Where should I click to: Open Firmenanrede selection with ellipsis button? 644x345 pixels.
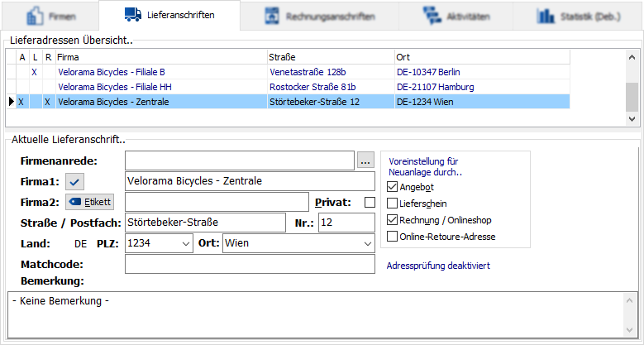click(x=366, y=161)
